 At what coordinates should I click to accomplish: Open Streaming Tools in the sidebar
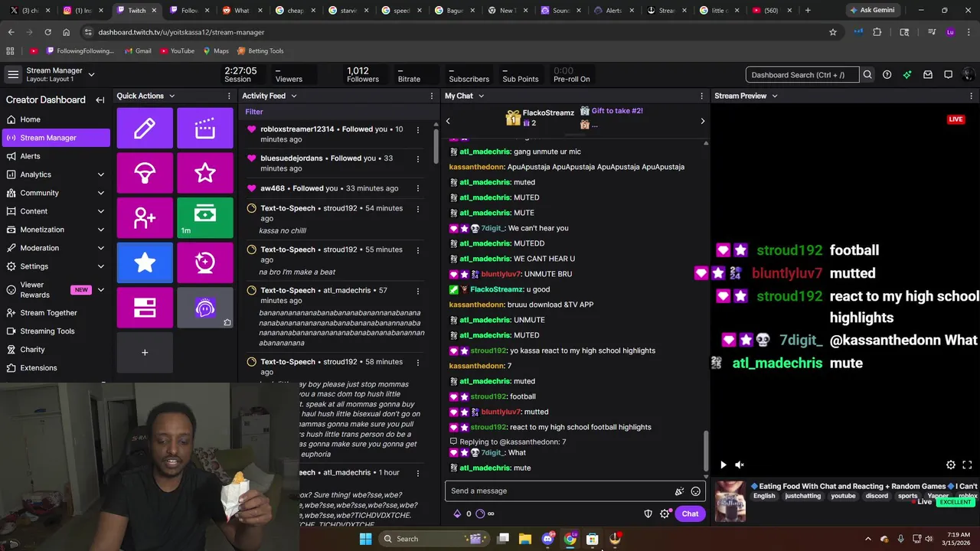tap(55, 331)
